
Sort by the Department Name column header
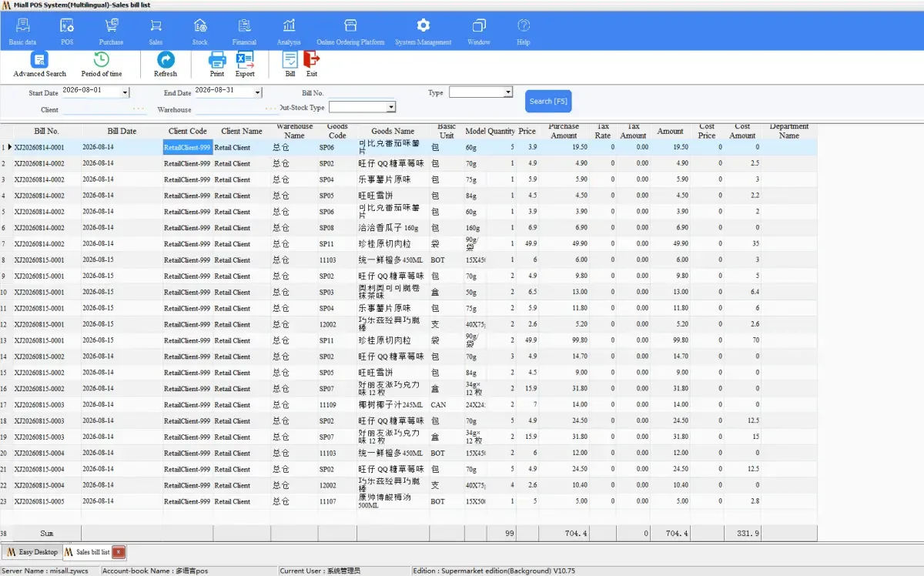pyautogui.click(x=789, y=131)
